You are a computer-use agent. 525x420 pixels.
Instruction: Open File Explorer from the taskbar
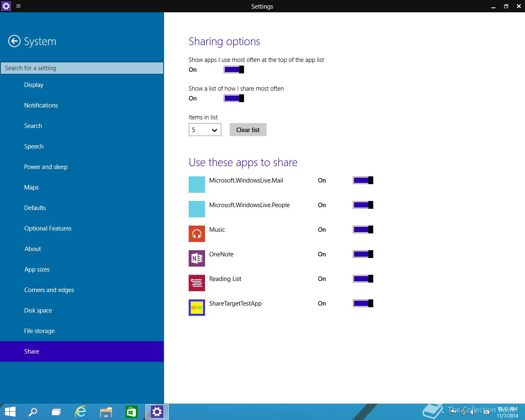click(x=106, y=412)
